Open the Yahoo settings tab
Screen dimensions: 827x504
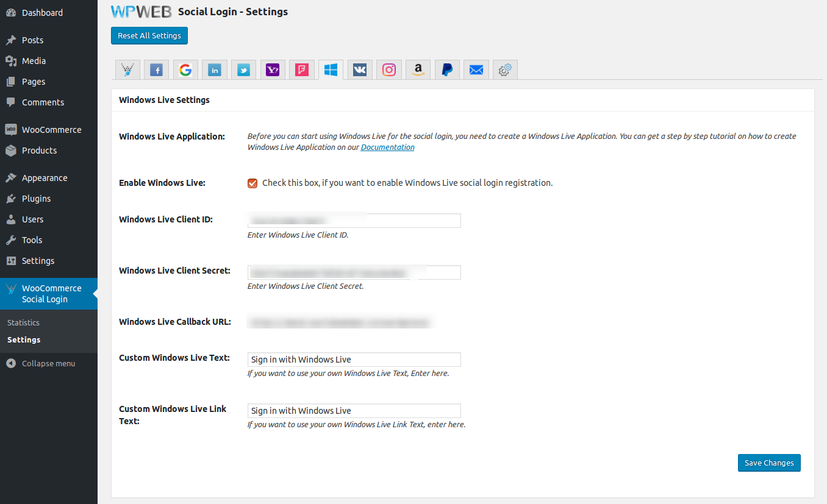click(273, 70)
